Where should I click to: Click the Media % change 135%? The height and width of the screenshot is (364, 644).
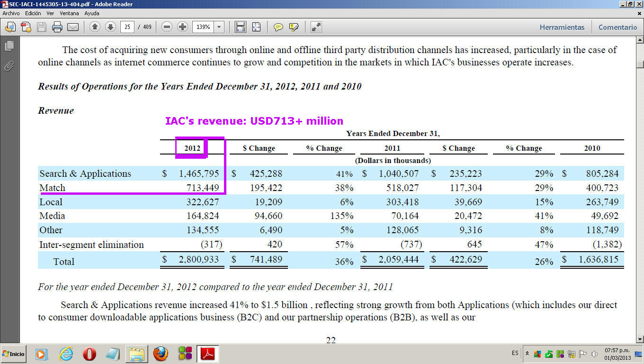[x=342, y=216]
